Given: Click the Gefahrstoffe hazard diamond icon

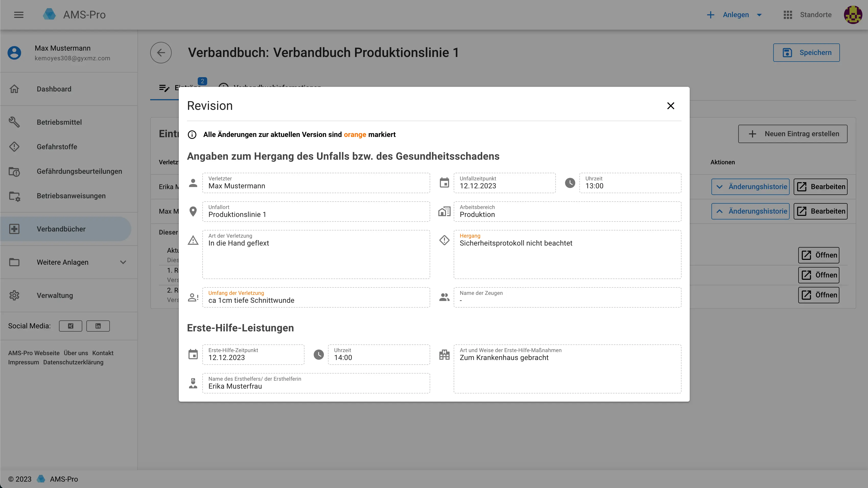Looking at the screenshot, I should click(x=14, y=147).
